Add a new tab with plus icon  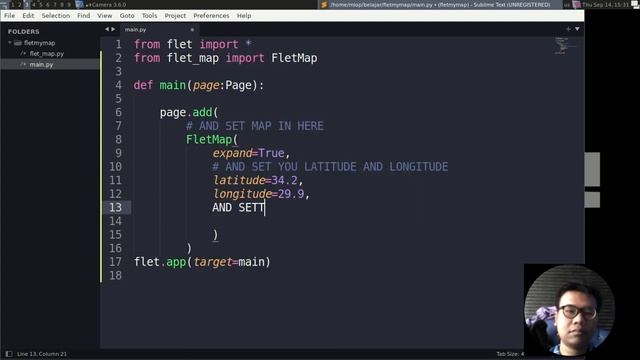tap(568, 29)
